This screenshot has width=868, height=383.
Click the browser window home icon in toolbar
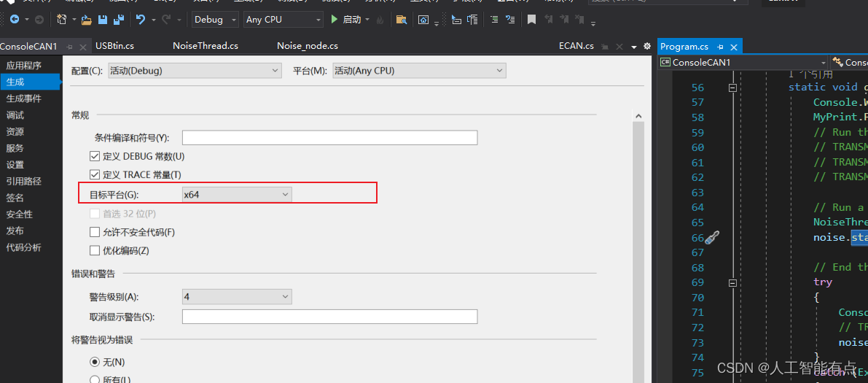(x=423, y=20)
